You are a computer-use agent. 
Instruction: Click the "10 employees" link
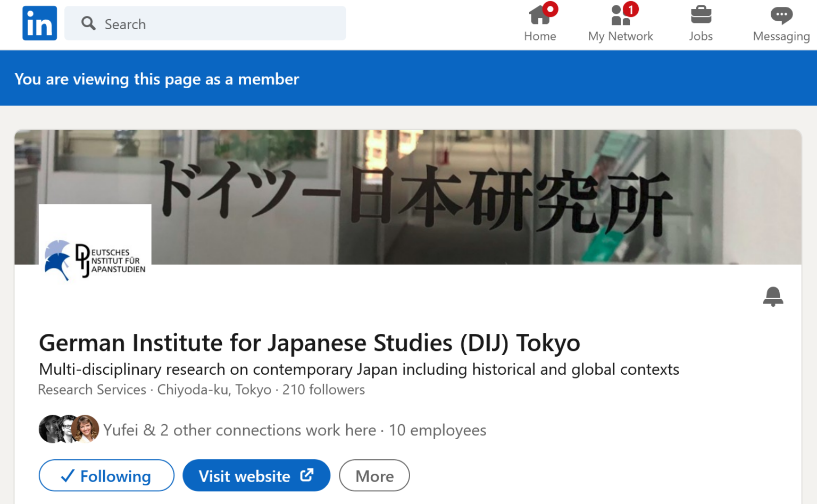[x=437, y=430]
